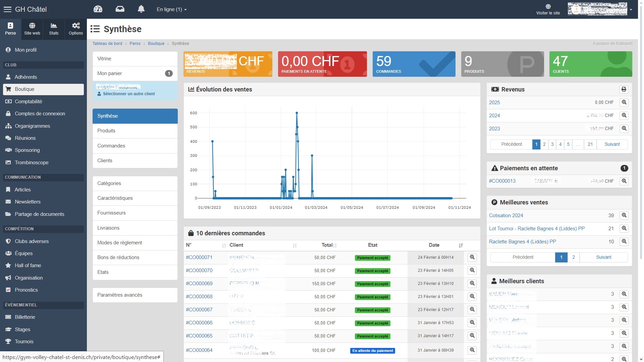Screen dimensions: 644x362
Task: Click the print icon in Revenus panel
Action: (624, 89)
